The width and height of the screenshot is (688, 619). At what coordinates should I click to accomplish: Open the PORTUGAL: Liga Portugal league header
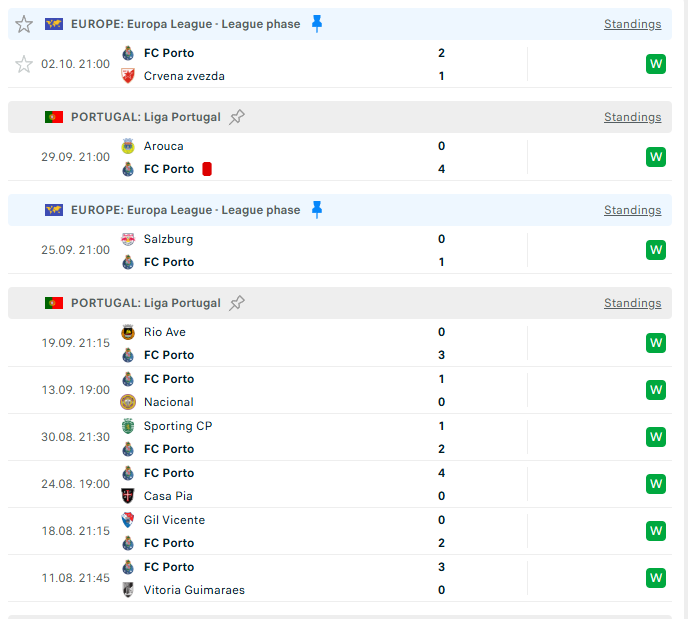coord(145,117)
